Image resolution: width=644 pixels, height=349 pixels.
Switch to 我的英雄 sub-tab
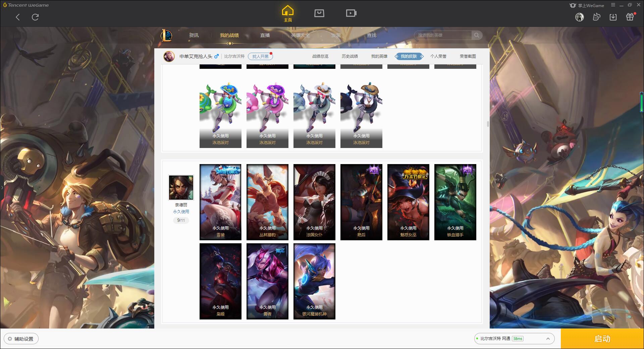tap(379, 56)
